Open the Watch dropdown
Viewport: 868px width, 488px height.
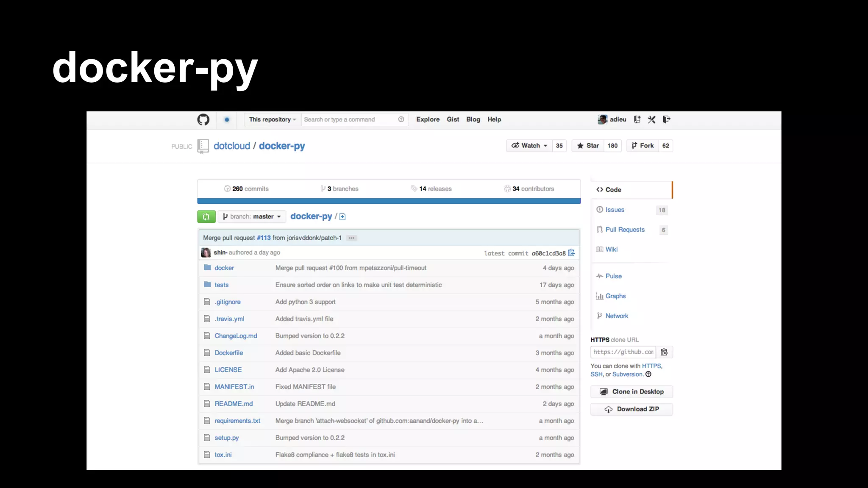[x=530, y=146]
